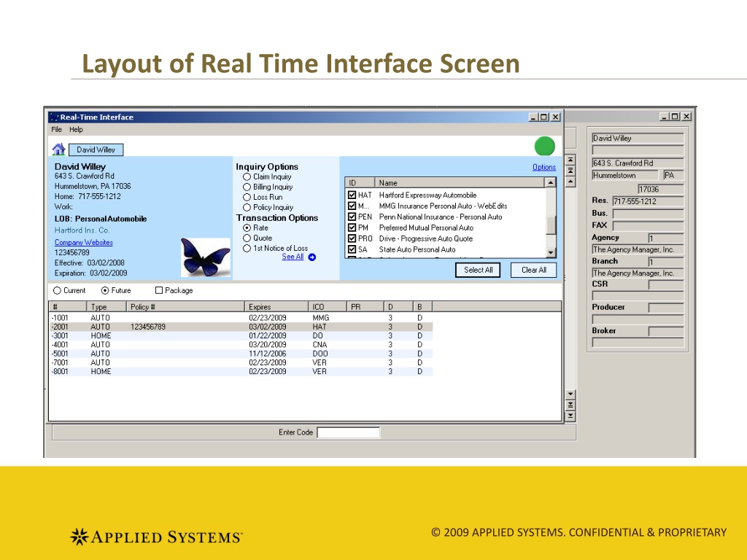Click the scroll down arrow in background scrollbar

[570, 394]
